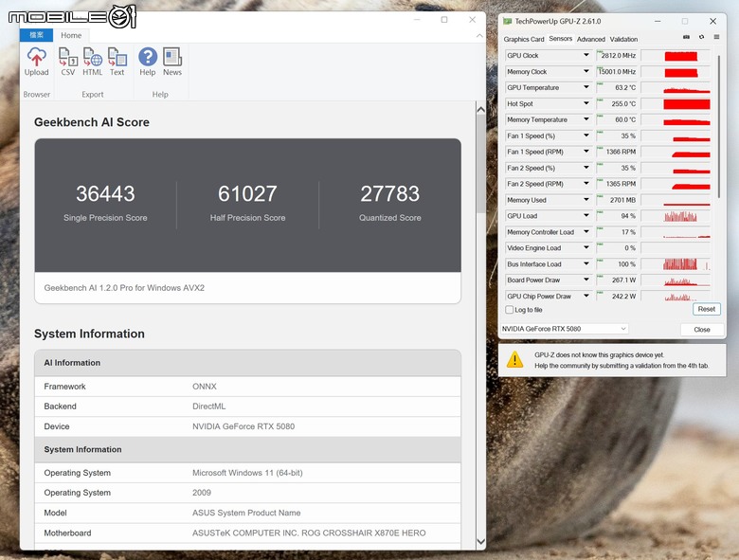Click the GPU Clock history graph
This screenshot has height=560, width=739.
click(x=676, y=56)
